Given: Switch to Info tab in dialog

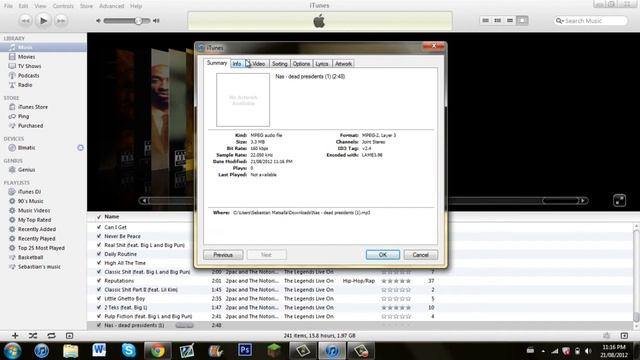Looking at the screenshot, I should pyautogui.click(x=237, y=64).
